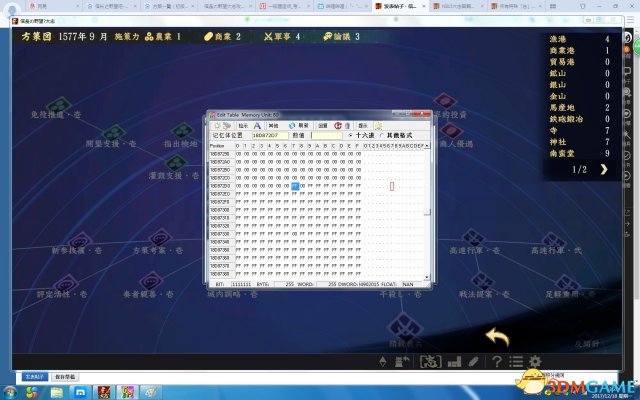Screen dimensions: 640x400
Task: Select the 十六进 hexadecimal radio button
Action: pyautogui.click(x=349, y=135)
